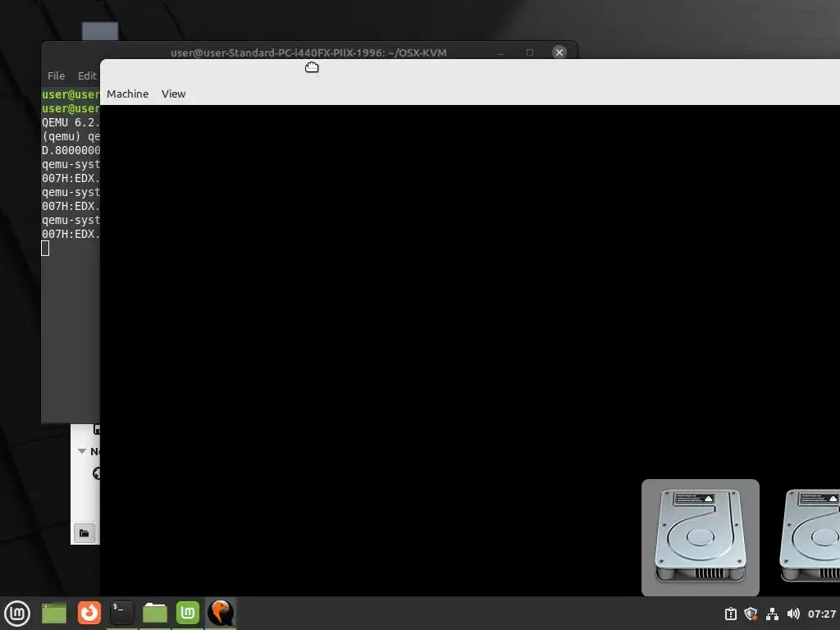Open the volume control tray icon
This screenshot has width=840, height=630.
793,614
